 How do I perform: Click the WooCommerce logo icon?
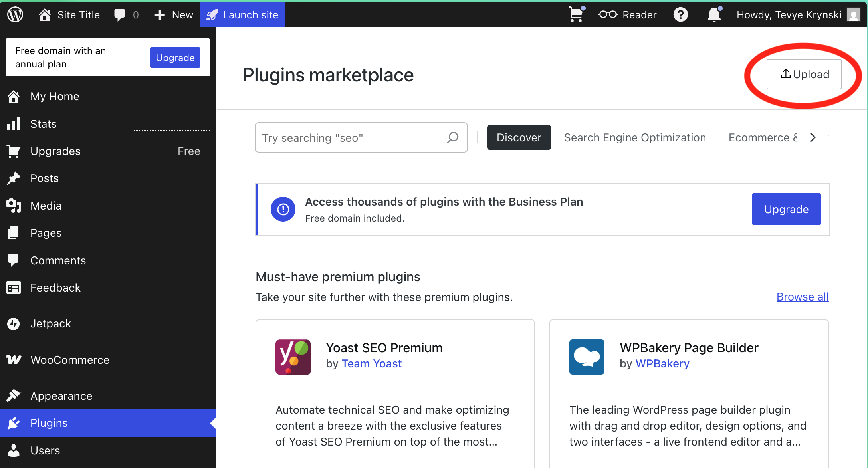point(14,360)
